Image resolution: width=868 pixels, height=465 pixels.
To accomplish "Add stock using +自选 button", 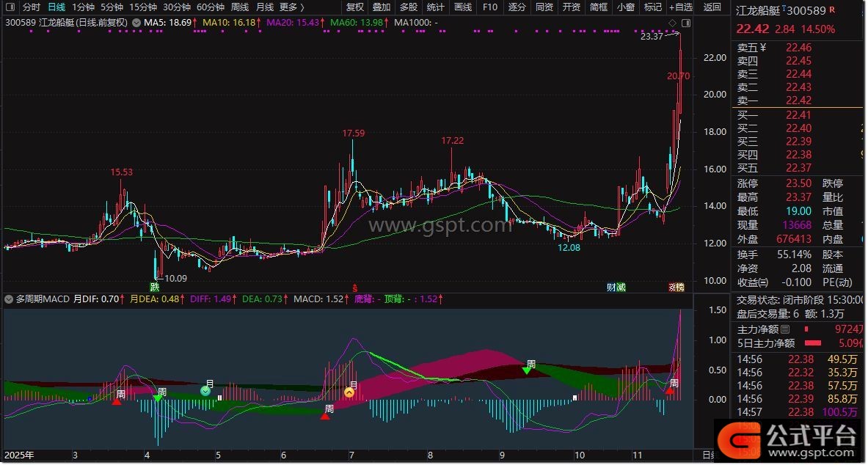I will 681,7.
